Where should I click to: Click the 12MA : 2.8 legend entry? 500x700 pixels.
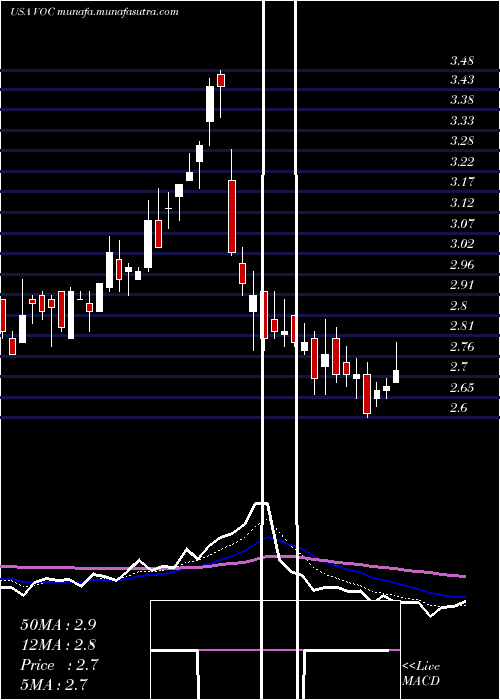click(58, 645)
